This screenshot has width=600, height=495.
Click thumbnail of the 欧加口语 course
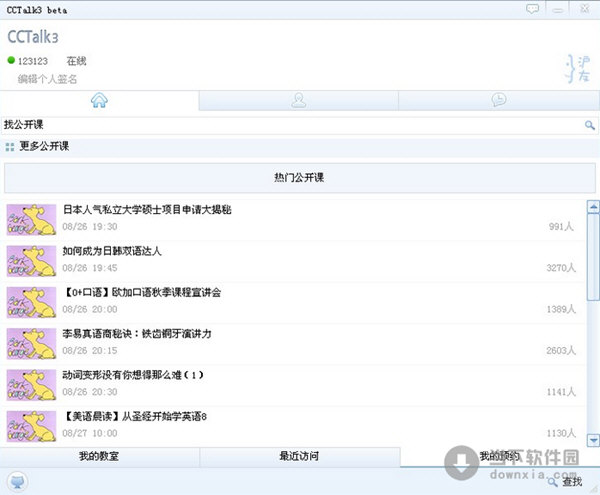[x=31, y=302]
